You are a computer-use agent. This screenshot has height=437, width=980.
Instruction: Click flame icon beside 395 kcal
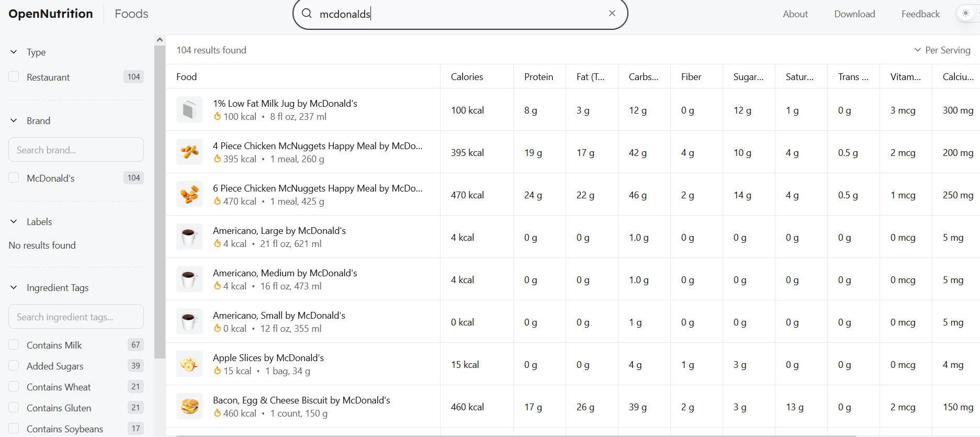pos(217,159)
